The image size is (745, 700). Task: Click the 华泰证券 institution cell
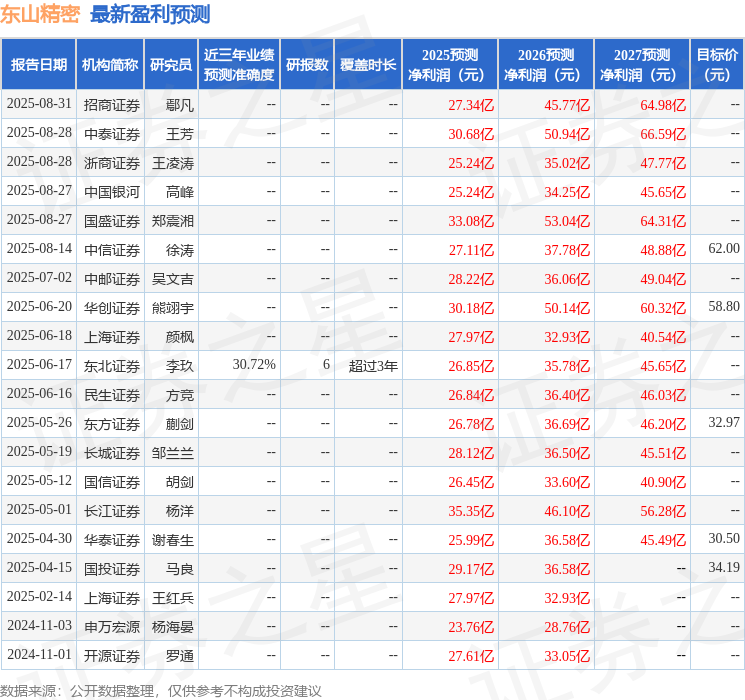pos(112,540)
